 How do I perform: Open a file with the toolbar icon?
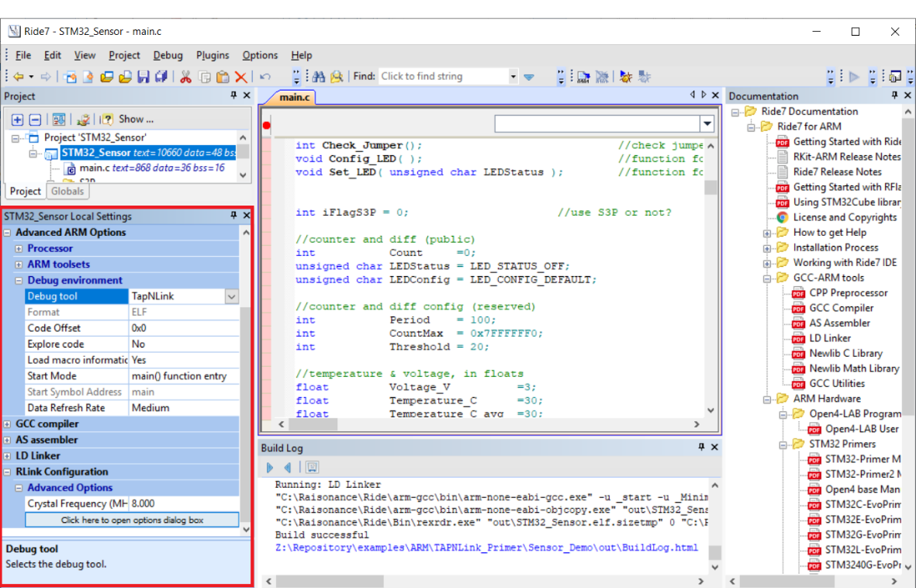pos(125,77)
